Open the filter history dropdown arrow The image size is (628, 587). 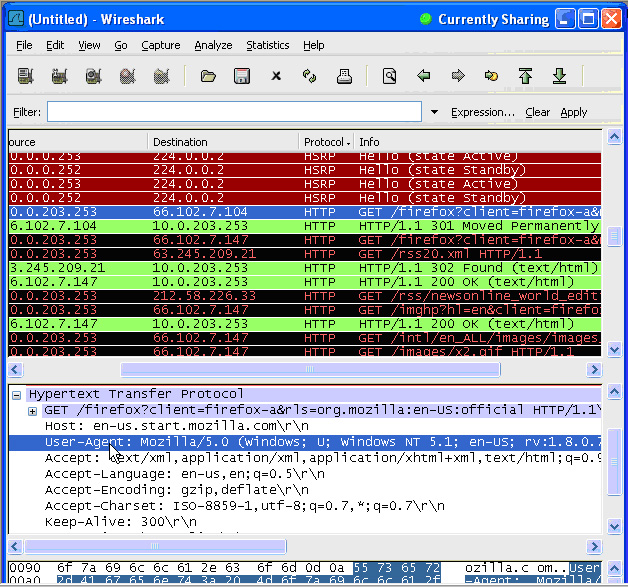point(434,112)
